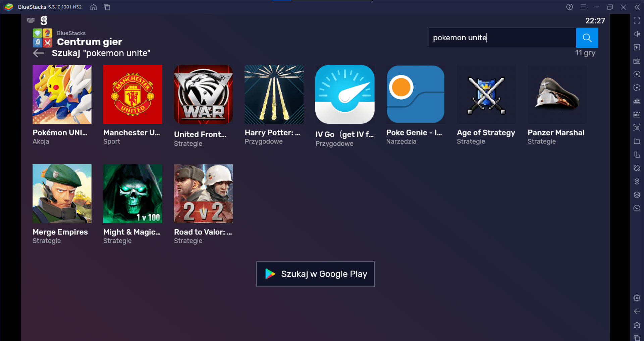Screen dimensions: 644x341
Task: Open the Road to Valor 2v2 thumbnail
Action: tap(204, 193)
